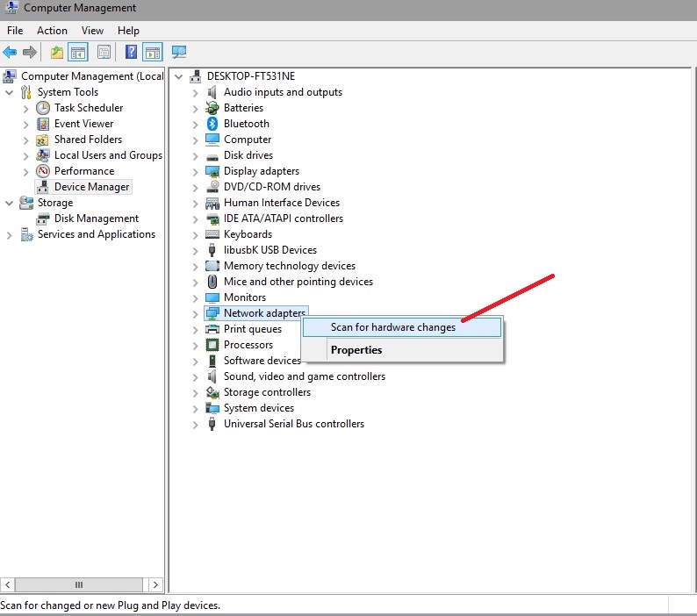The height and width of the screenshot is (616, 697).
Task: Expand the Display adapters category
Action: point(195,171)
